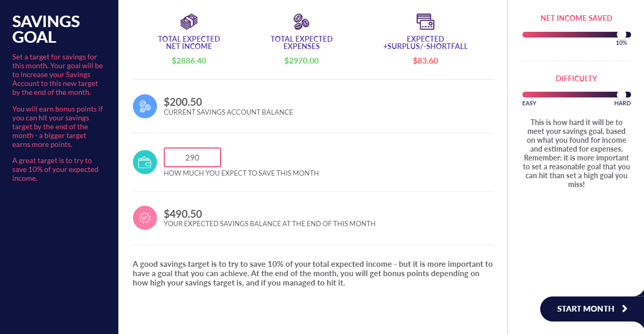Click the $83.60 shortfall amount
Screen dimensions: 644x334
pyautogui.click(x=426, y=60)
